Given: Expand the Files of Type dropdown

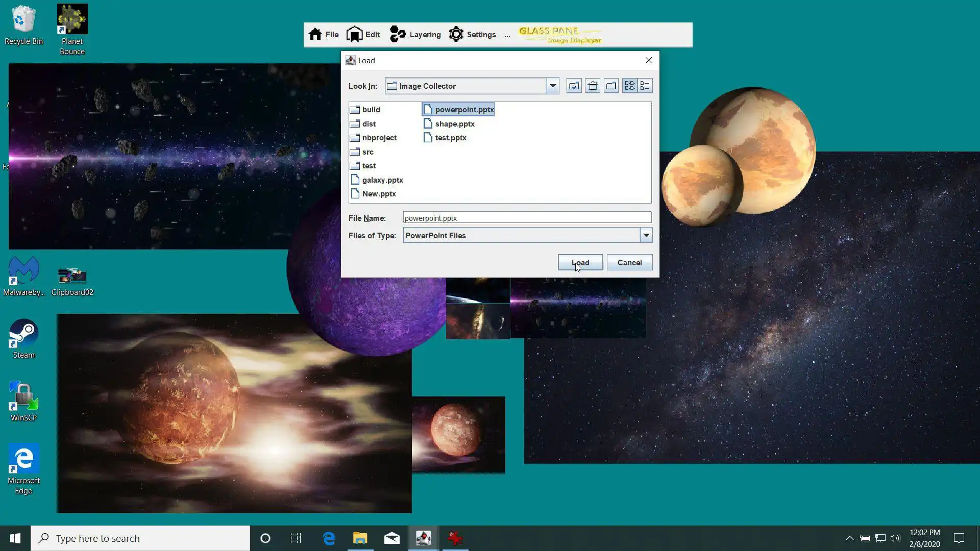Looking at the screenshot, I should tap(646, 235).
